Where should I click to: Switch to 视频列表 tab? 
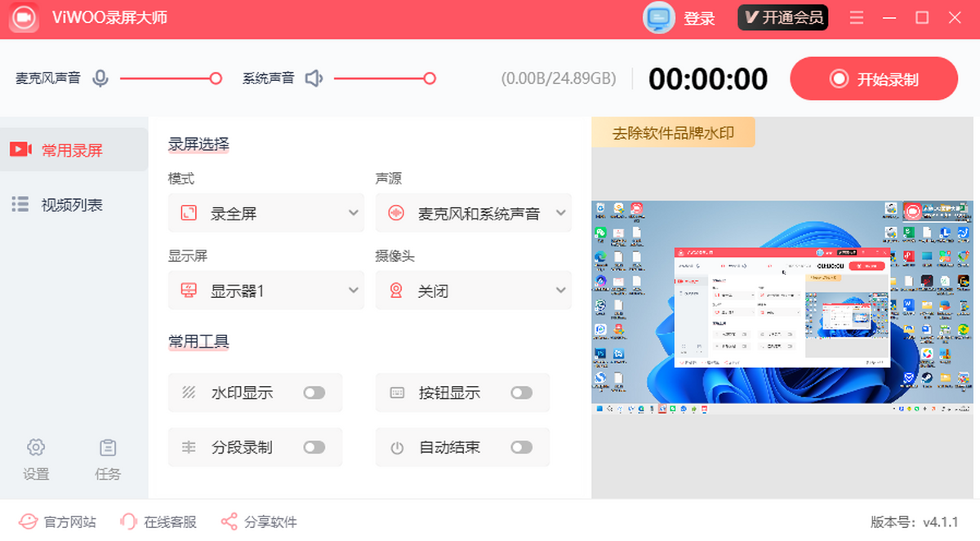74,204
